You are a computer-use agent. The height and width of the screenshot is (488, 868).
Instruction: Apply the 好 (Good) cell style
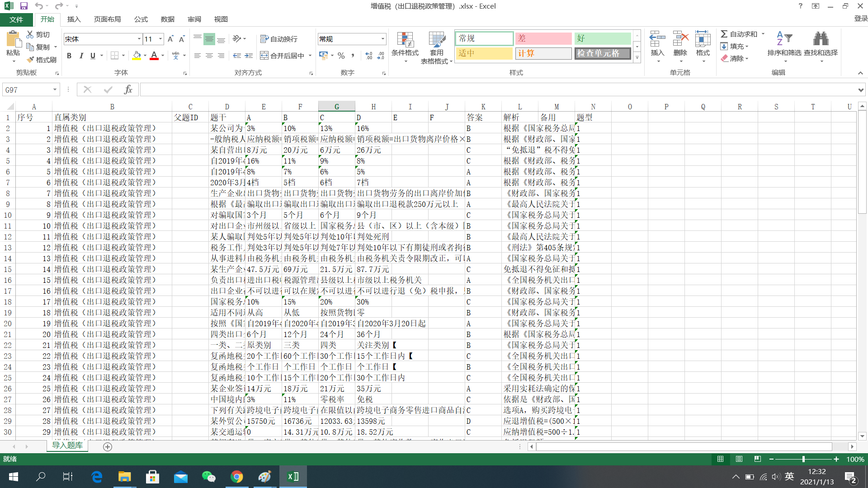click(x=603, y=38)
